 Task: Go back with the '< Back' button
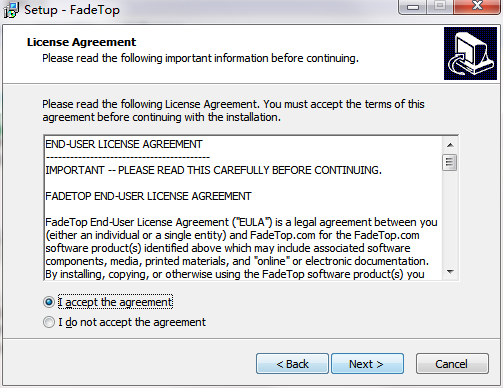pos(292,364)
